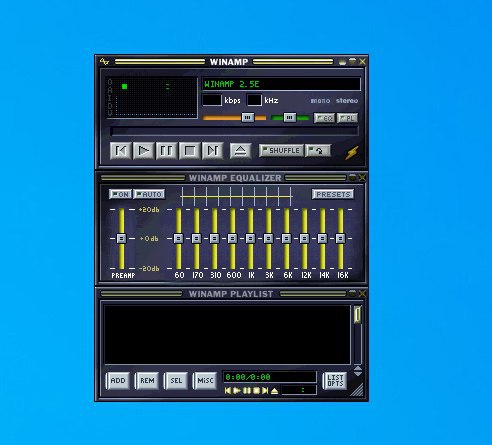Click the 14K band slider handle
This screenshot has width=492, height=445.
(x=323, y=238)
